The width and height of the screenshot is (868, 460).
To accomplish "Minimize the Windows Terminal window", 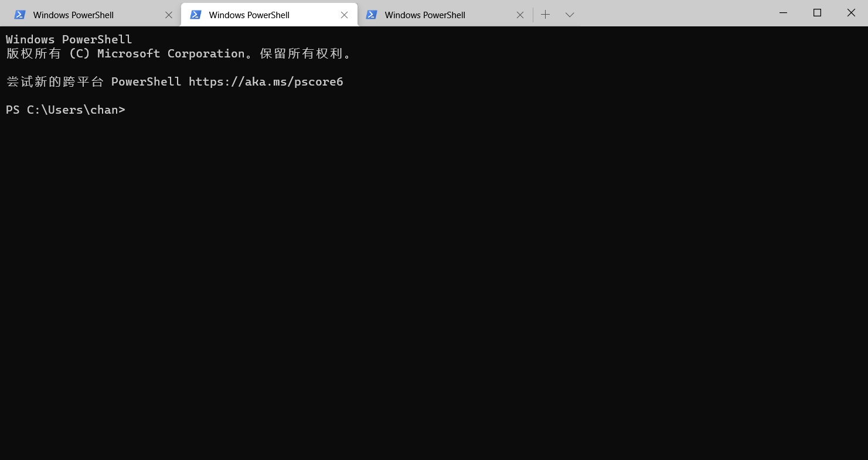I will pyautogui.click(x=783, y=12).
